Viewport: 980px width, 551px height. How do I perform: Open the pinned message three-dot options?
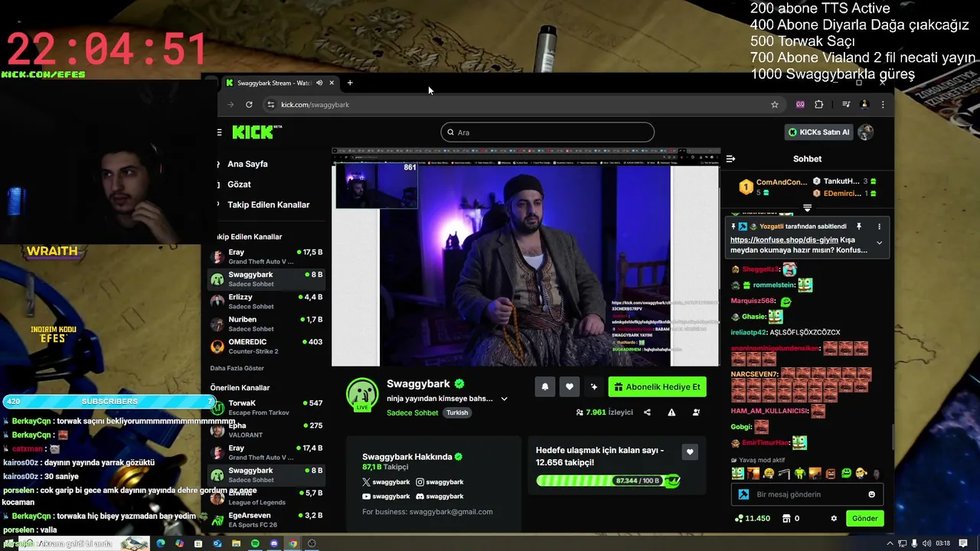tap(879, 227)
